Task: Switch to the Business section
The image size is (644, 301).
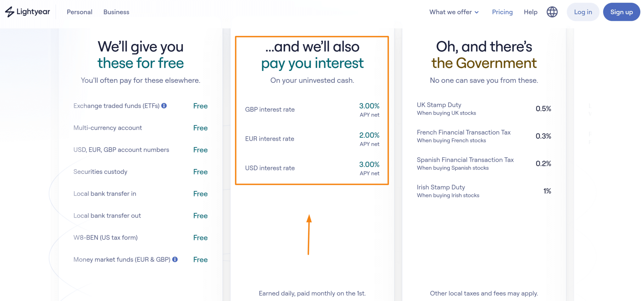Action: tap(116, 12)
